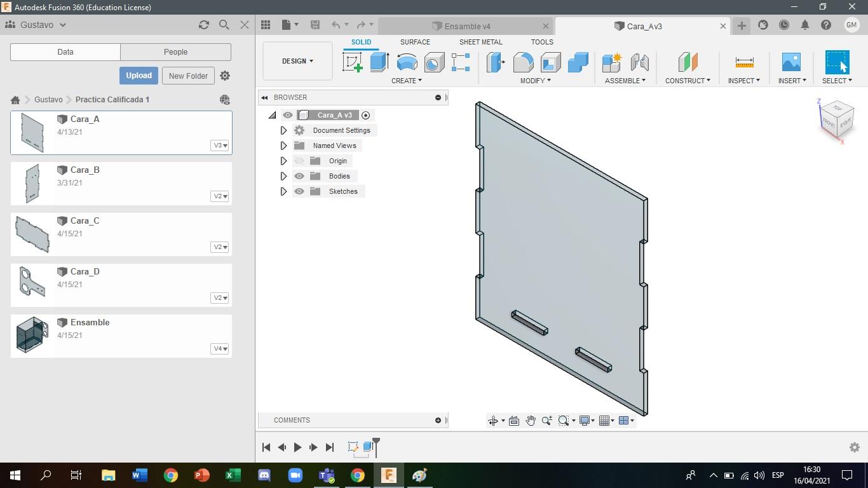Search the data panel

pyautogui.click(x=224, y=25)
